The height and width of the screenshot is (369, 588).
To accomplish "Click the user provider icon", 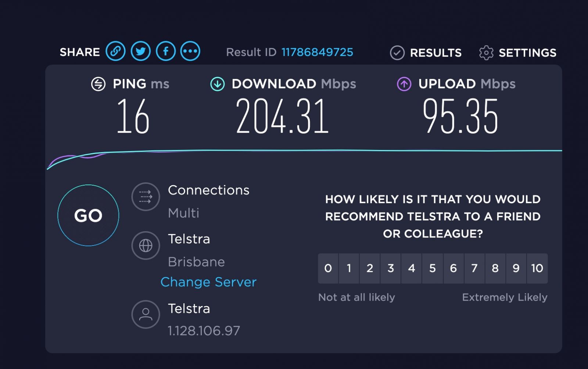I will [x=146, y=315].
